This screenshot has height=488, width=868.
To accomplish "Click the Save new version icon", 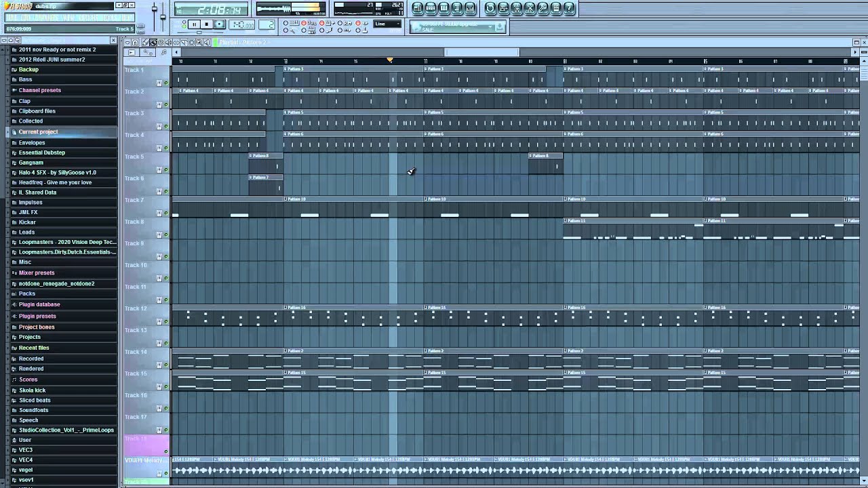I will (516, 8).
